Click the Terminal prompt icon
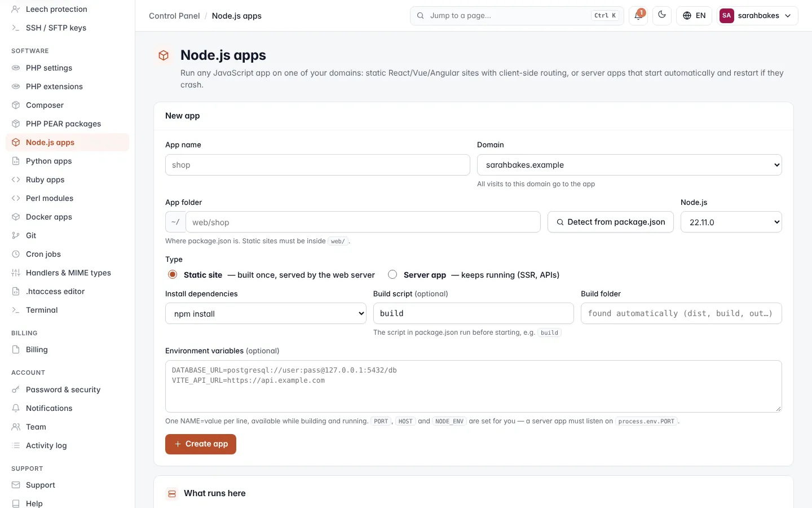The image size is (812, 508). click(16, 310)
